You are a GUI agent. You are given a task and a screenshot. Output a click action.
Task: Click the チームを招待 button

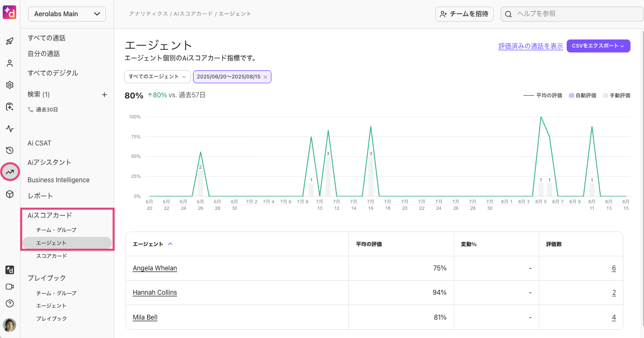[x=464, y=14]
